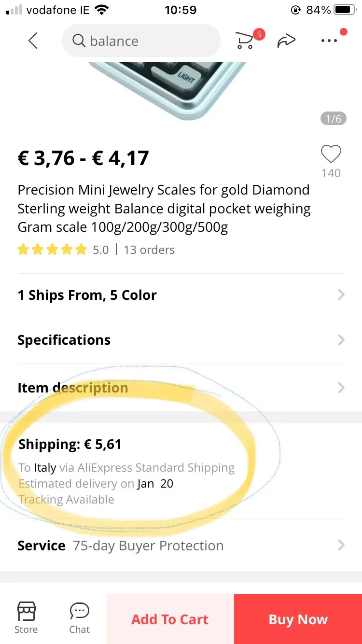Tap the Shipping € 5,61 details

pyautogui.click(x=126, y=471)
